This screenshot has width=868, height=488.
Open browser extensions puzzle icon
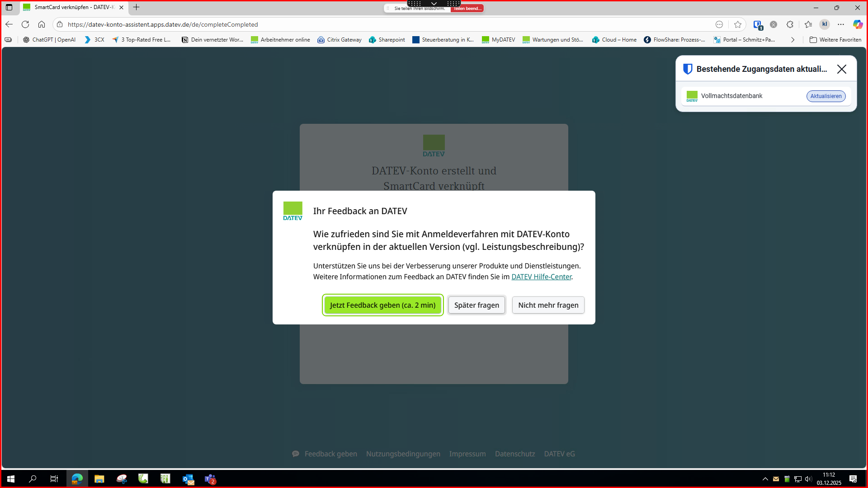tap(790, 24)
